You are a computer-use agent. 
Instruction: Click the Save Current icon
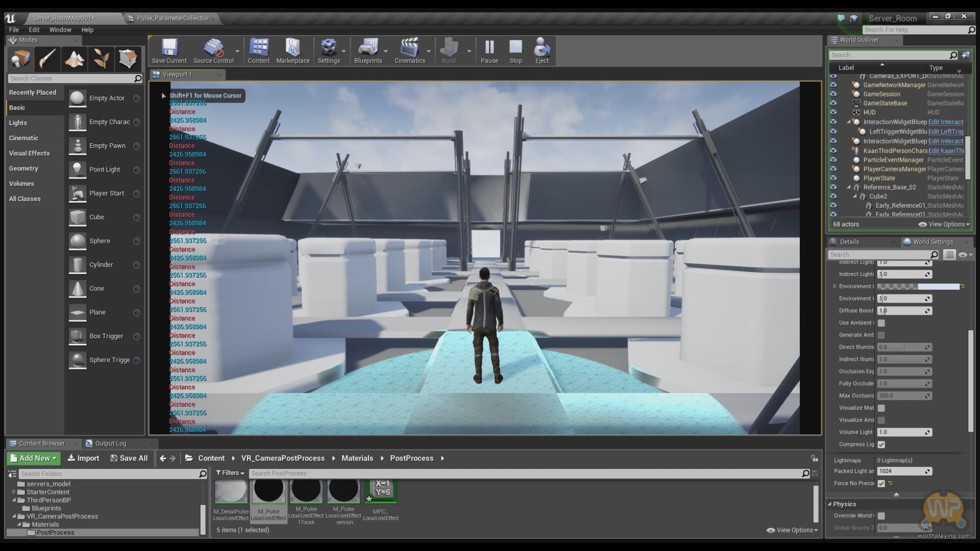[169, 51]
